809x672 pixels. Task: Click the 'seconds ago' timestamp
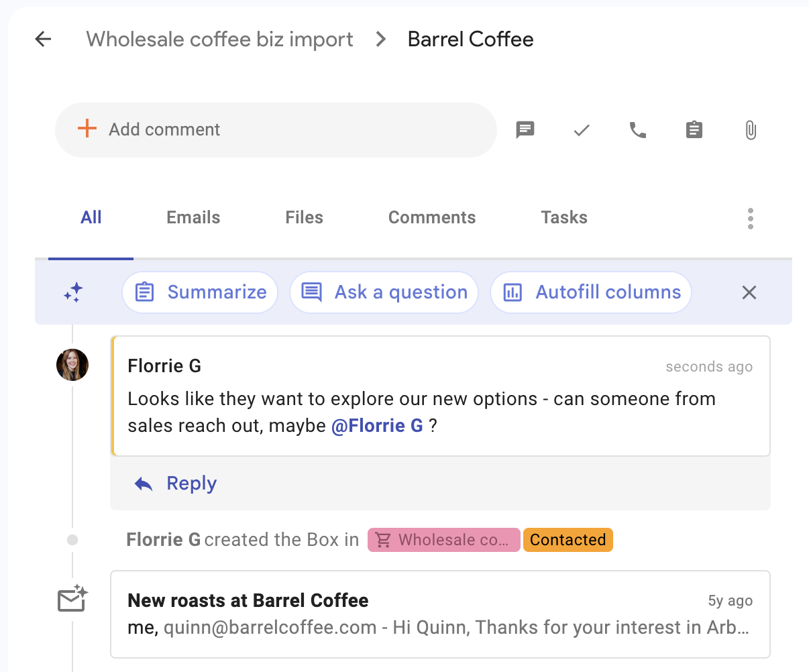(x=709, y=367)
